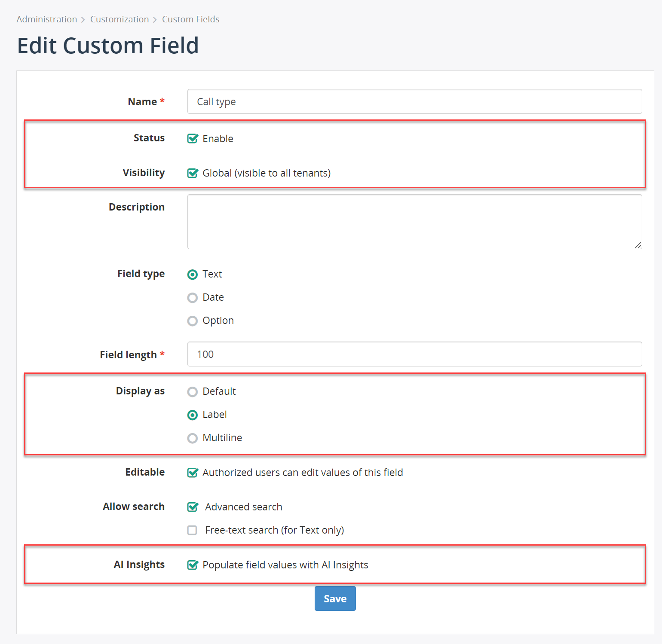Click inside the Description text area

pyautogui.click(x=414, y=222)
